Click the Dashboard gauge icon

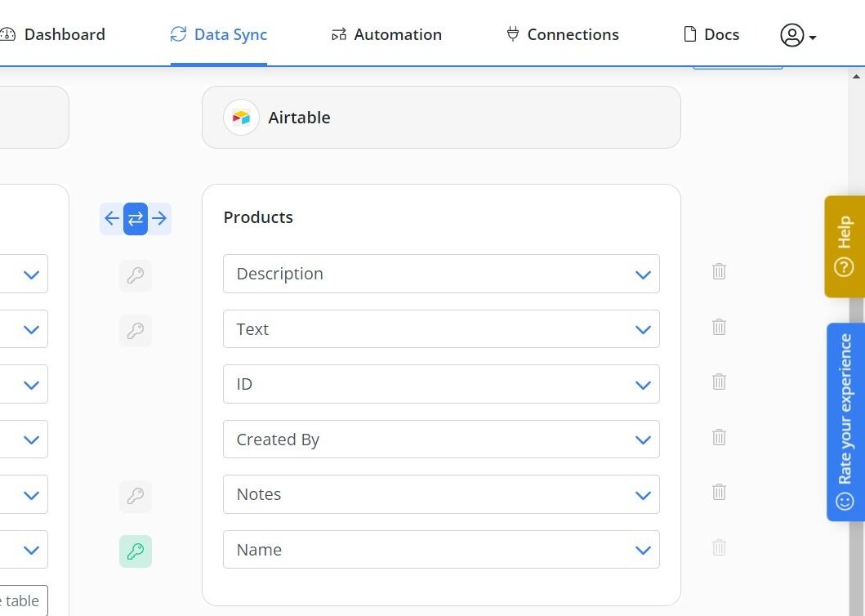[x=7, y=34]
